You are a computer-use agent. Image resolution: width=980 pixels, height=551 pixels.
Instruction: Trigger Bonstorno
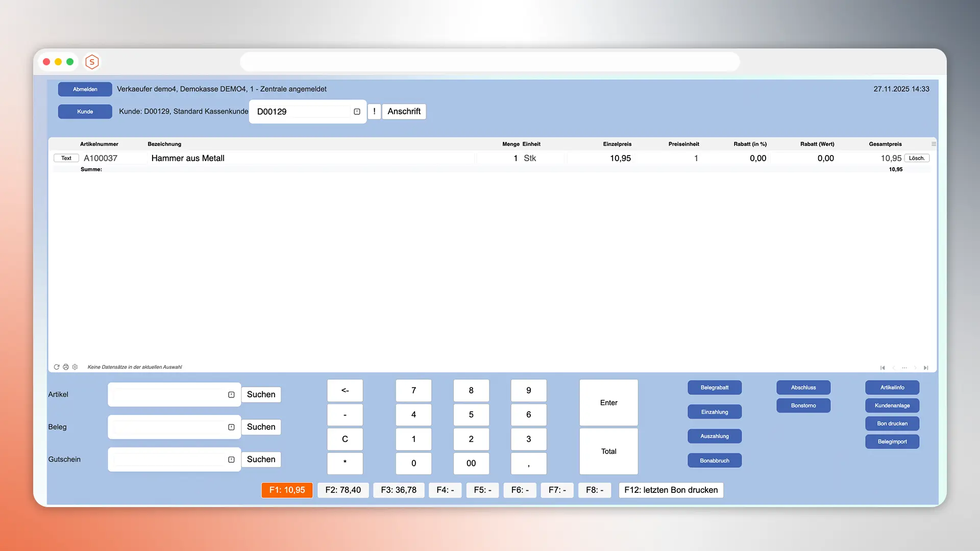[803, 406]
